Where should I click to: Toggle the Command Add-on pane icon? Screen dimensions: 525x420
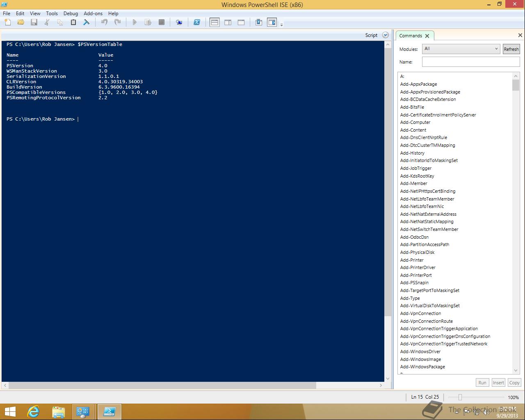click(272, 22)
